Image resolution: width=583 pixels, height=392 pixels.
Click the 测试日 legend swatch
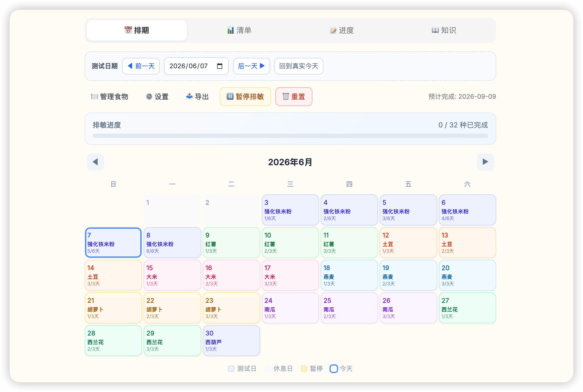pos(231,369)
